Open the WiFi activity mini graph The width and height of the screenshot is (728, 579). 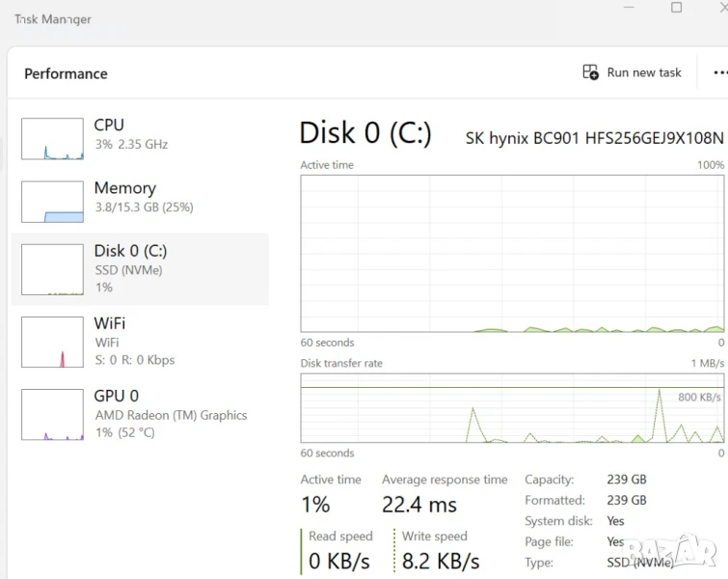(52, 343)
